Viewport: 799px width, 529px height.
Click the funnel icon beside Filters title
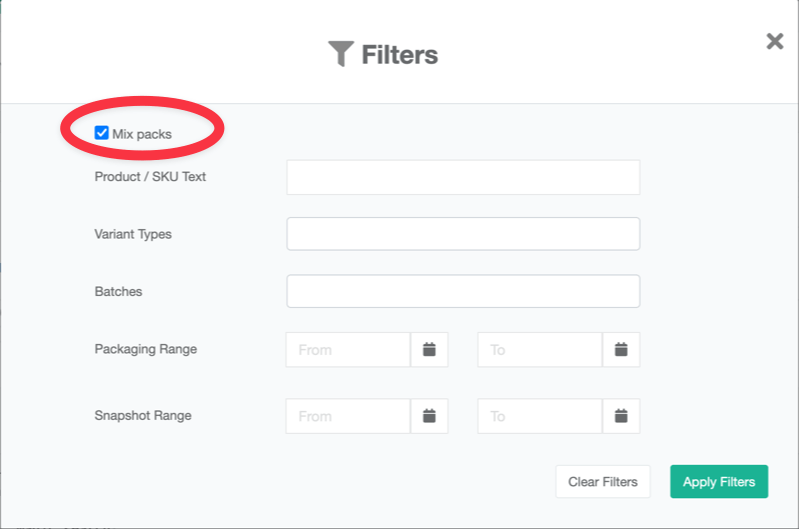coord(341,54)
